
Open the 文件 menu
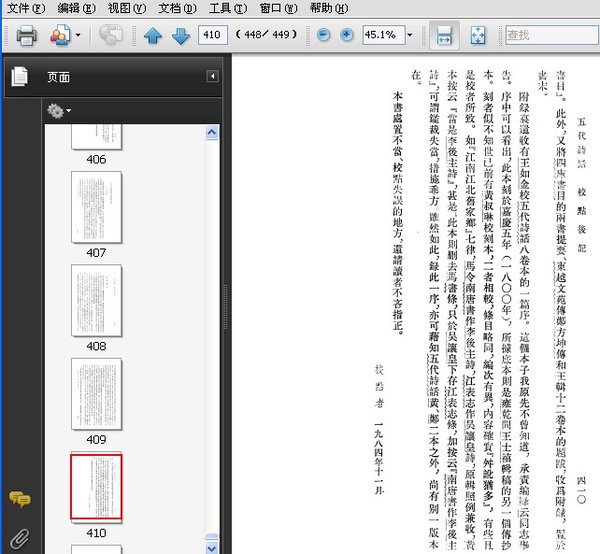point(26,8)
